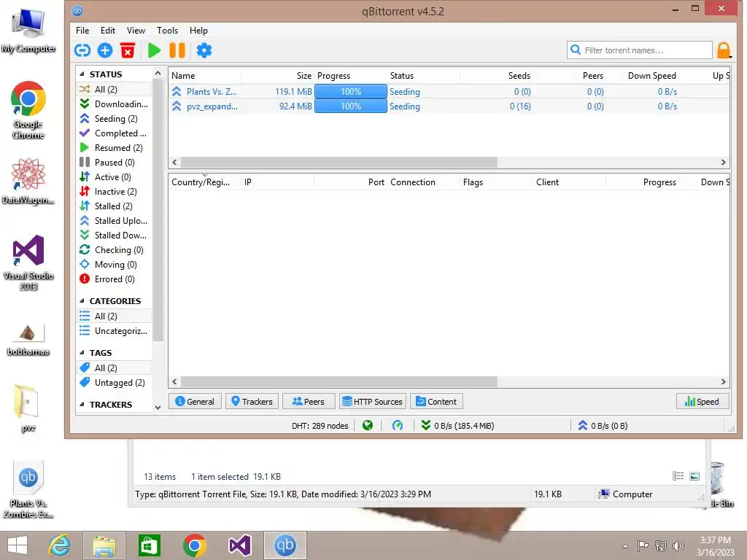747x560 pixels.
Task: Select the pvz_expand... torrent row
Action: pyautogui.click(x=449, y=106)
